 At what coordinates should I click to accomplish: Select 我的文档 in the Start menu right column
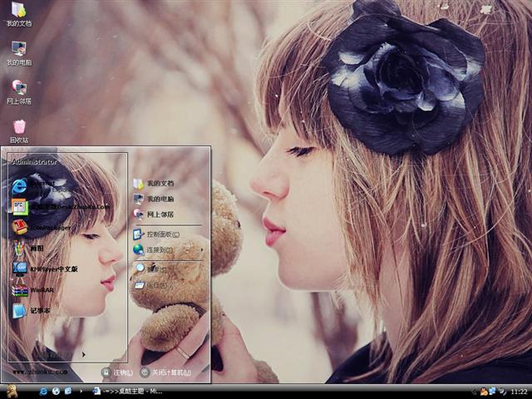(x=154, y=183)
